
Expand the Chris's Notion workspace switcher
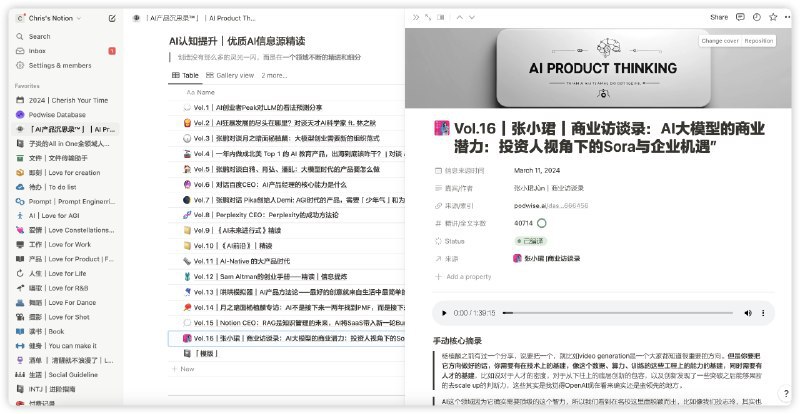[x=49, y=18]
